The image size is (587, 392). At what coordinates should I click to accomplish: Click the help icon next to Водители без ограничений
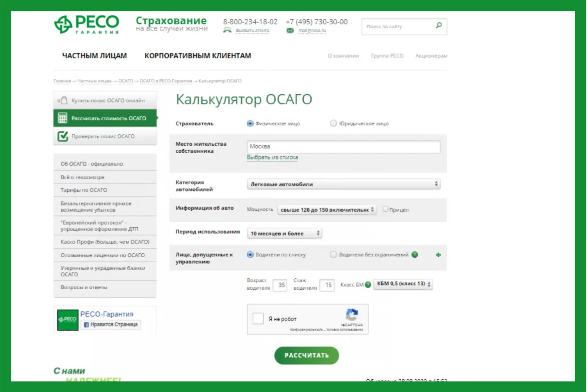click(415, 255)
